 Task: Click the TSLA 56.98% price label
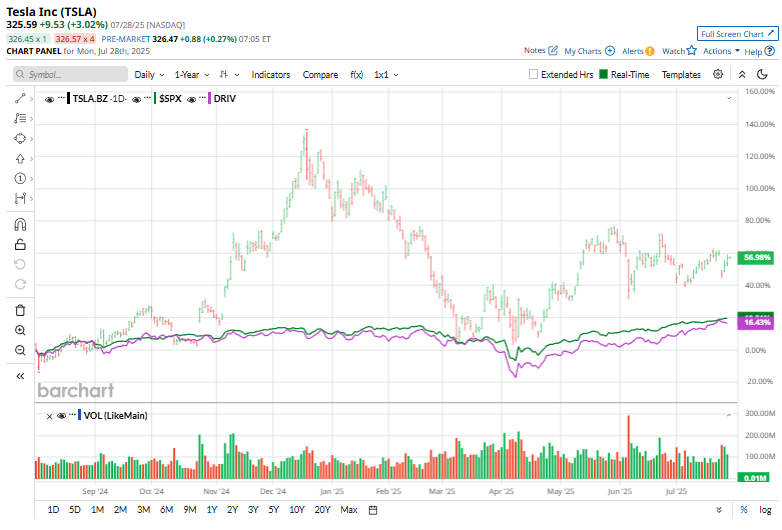(x=756, y=257)
